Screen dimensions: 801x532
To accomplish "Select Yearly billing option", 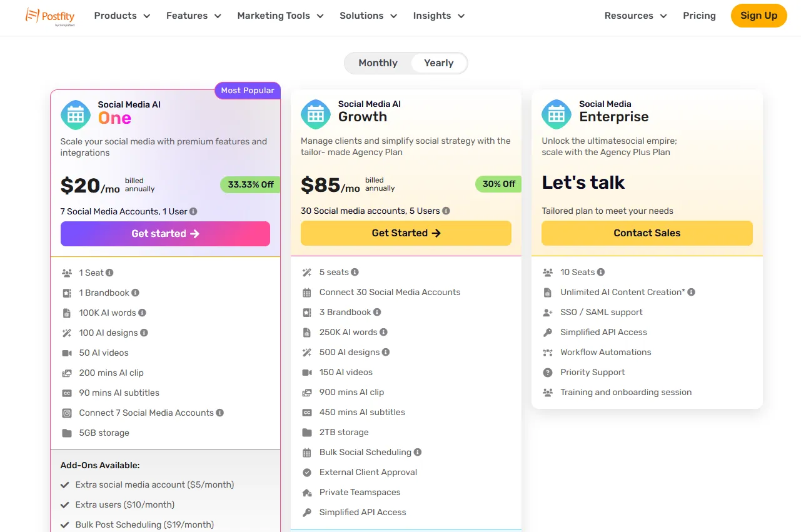I will (x=438, y=63).
